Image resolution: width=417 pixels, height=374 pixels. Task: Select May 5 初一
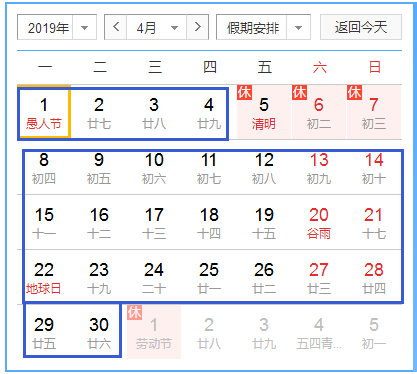[x=374, y=333]
